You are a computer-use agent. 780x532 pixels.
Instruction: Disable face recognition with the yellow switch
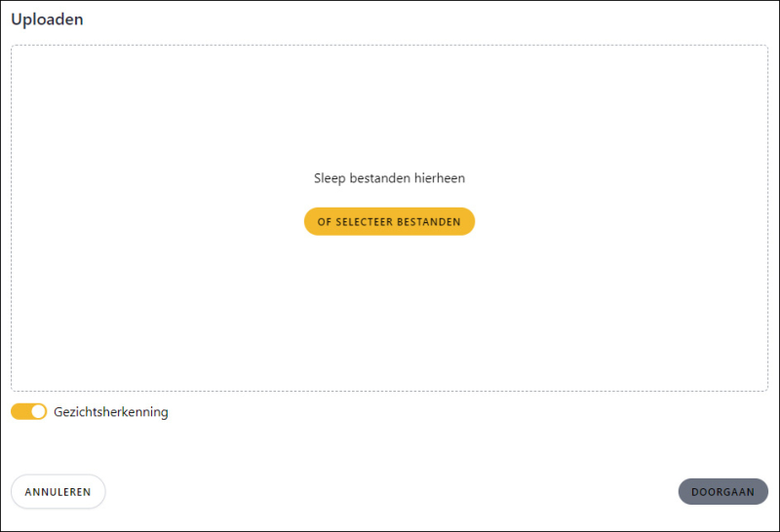29,412
